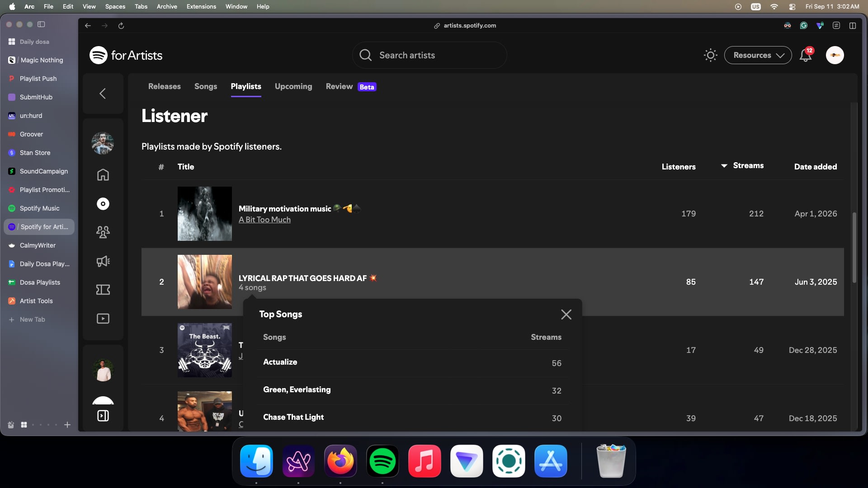Viewport: 868px width, 488px height.
Task: Expand the Resources dropdown
Action: [x=758, y=55]
